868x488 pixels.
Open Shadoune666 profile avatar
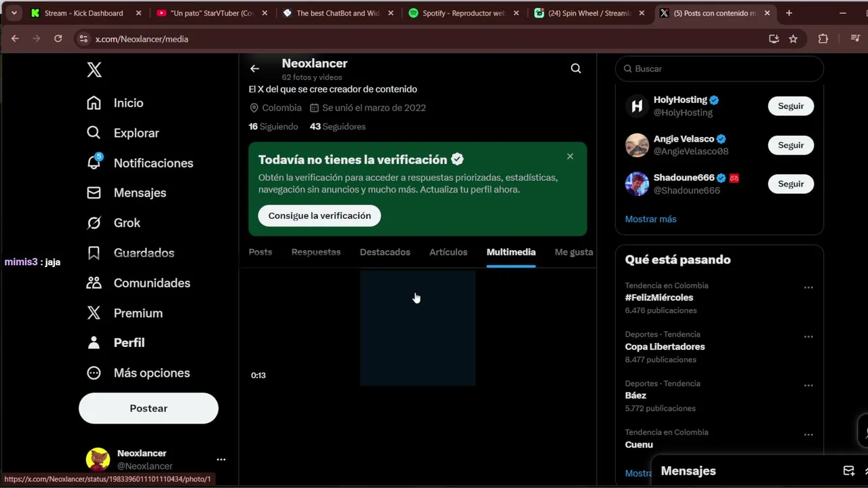tap(637, 184)
